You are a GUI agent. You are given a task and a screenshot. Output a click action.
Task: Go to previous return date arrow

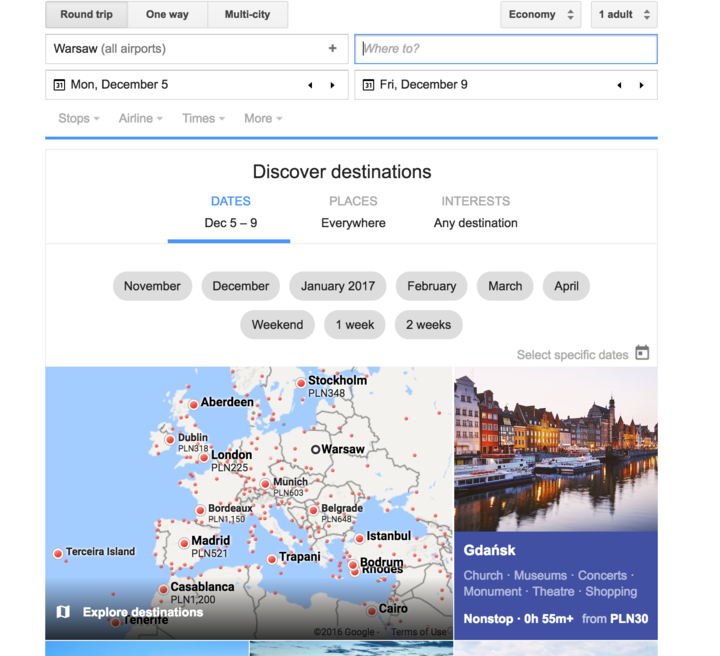pos(619,85)
